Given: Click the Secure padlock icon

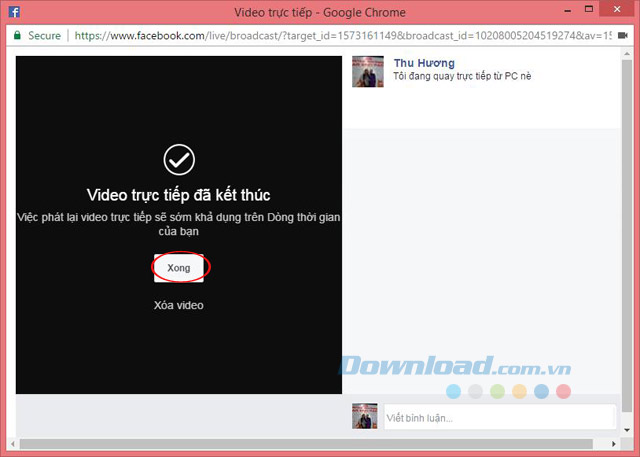Looking at the screenshot, I should point(17,35).
